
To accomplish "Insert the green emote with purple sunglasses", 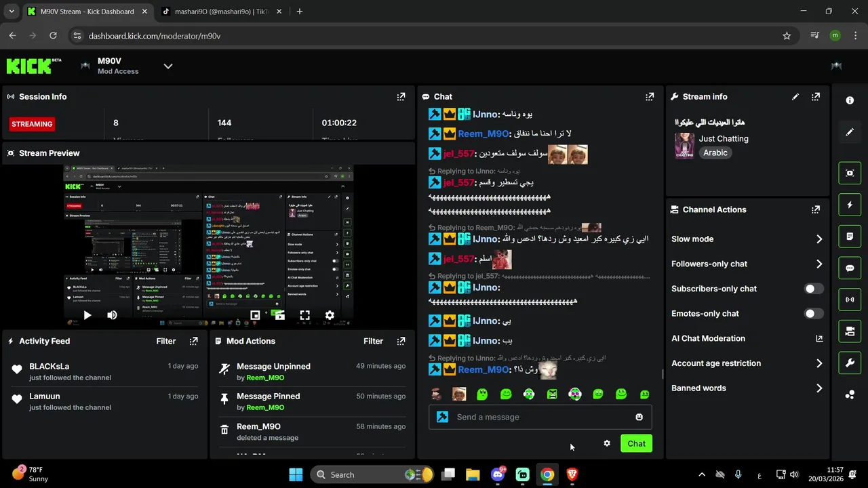I will point(575,394).
